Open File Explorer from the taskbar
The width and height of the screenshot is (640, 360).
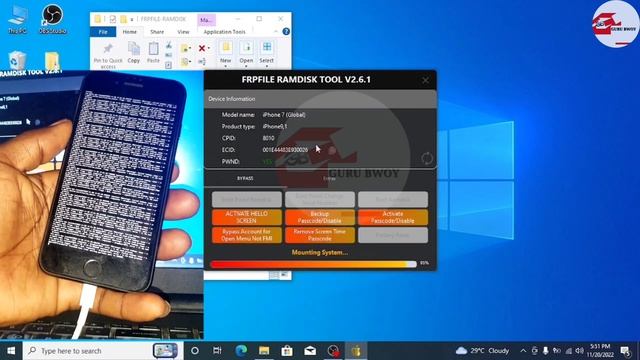coord(264,351)
